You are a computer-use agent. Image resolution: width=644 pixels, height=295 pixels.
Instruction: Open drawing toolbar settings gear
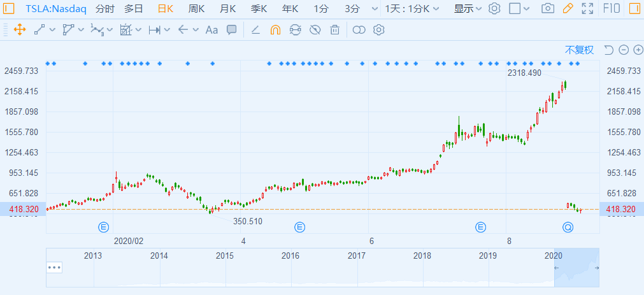[378, 29]
